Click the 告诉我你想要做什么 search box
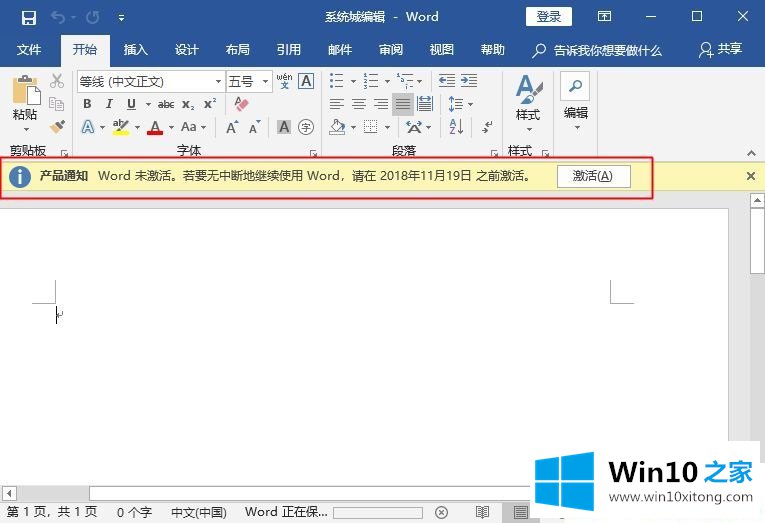The image size is (765, 523). (x=597, y=50)
